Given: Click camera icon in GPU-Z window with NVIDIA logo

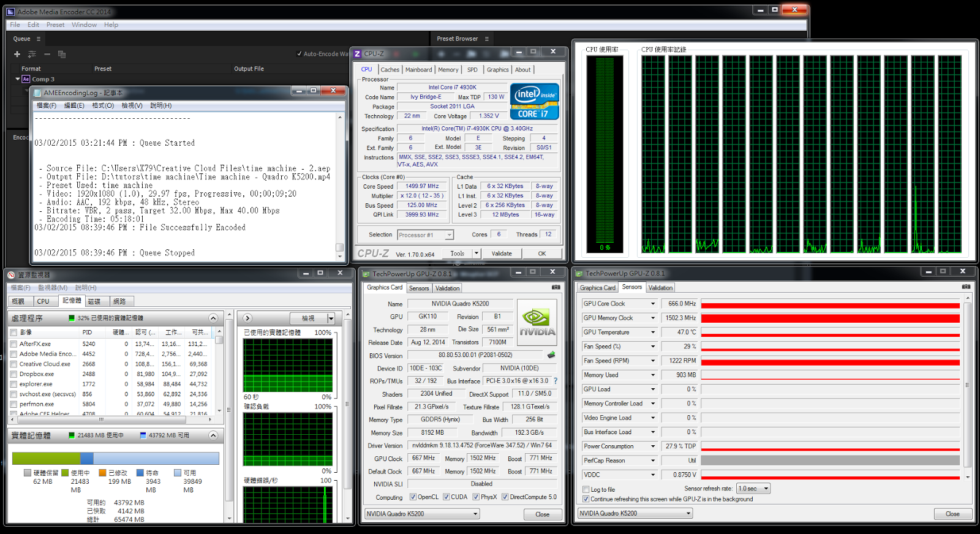Looking at the screenshot, I should pyautogui.click(x=556, y=287).
